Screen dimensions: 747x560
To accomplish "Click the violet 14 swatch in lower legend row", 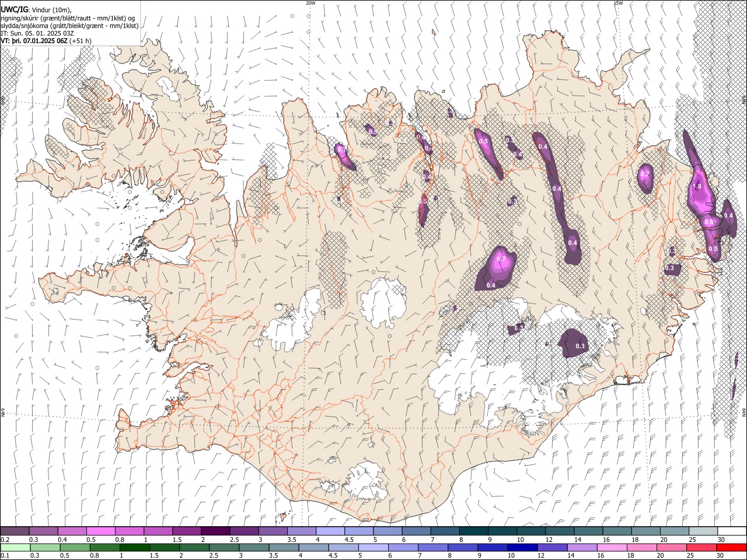I will coord(582,548).
